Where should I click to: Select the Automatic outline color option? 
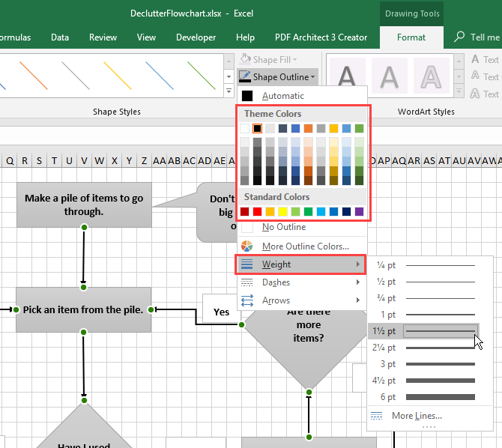point(282,96)
